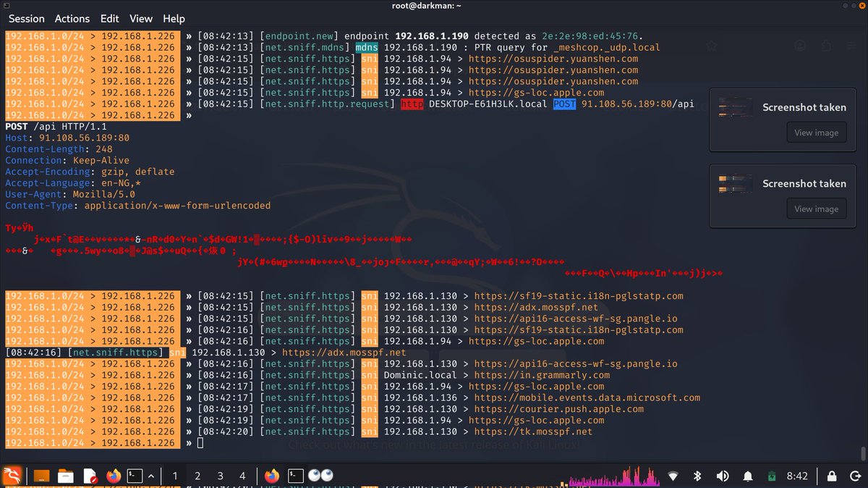The width and height of the screenshot is (868, 488).
Task: Open the Session menu
Action: tap(26, 18)
